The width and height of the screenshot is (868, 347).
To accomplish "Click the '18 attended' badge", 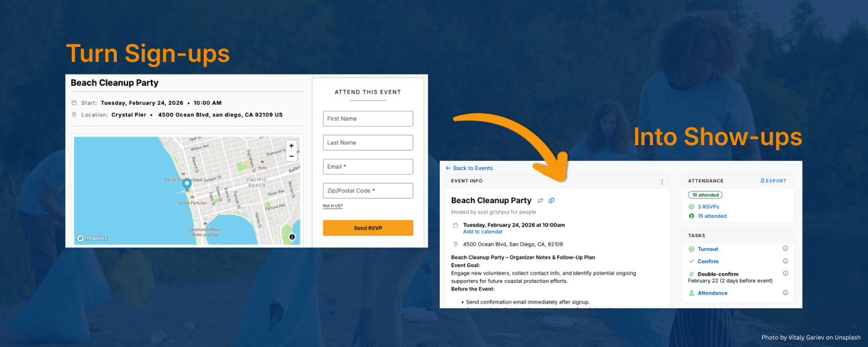I will click(x=705, y=195).
